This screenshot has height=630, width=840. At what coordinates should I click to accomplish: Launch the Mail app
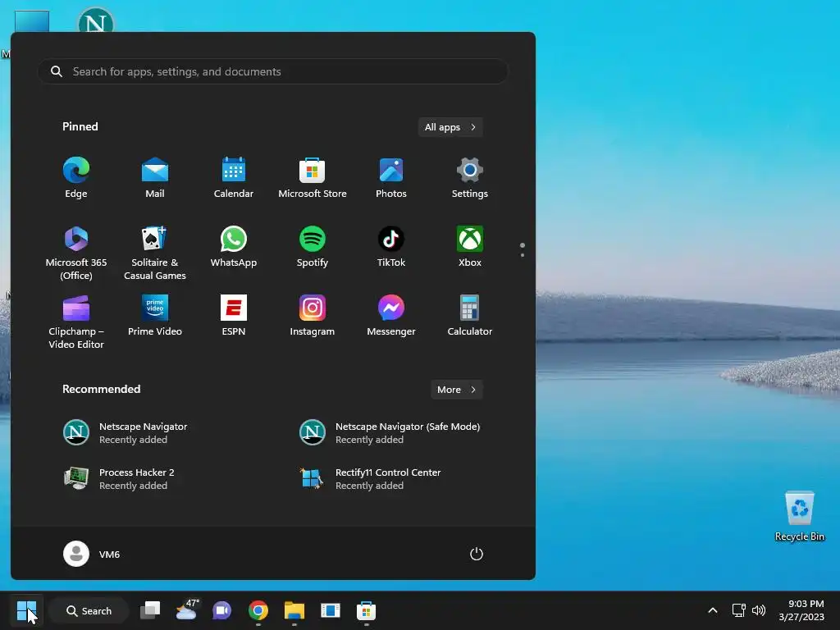(155, 178)
